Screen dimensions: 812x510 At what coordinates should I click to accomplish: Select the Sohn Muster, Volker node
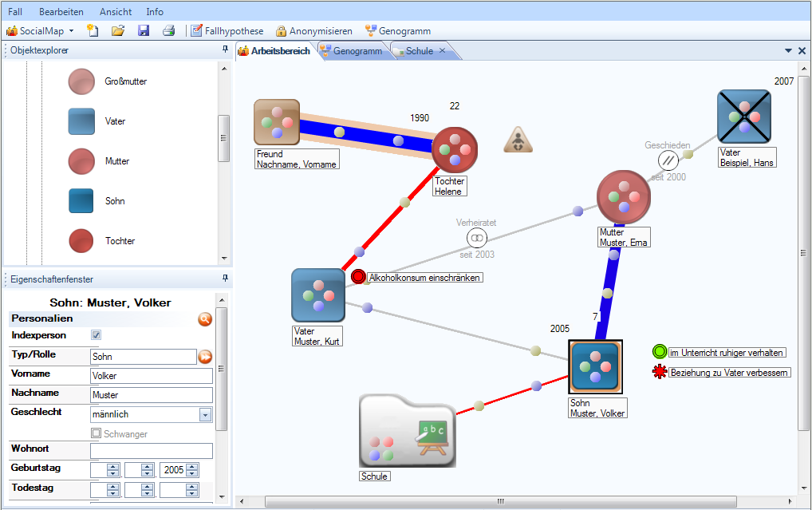[x=596, y=367]
